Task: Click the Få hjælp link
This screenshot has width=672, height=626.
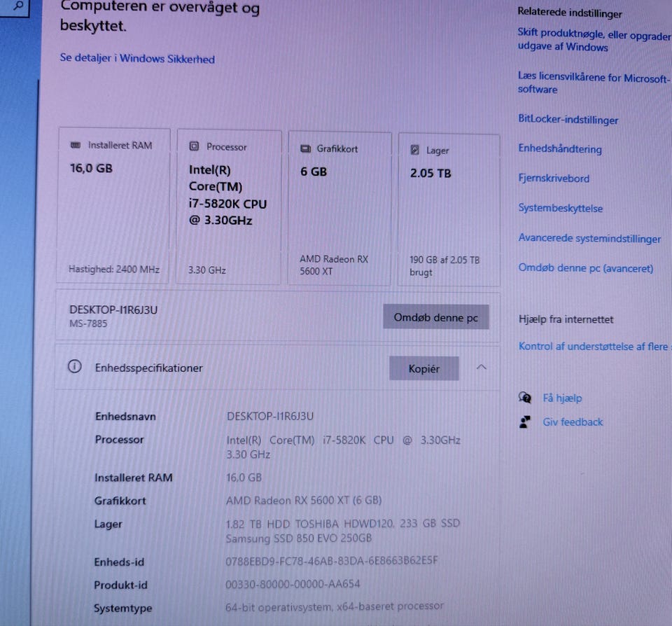Action: pos(562,398)
